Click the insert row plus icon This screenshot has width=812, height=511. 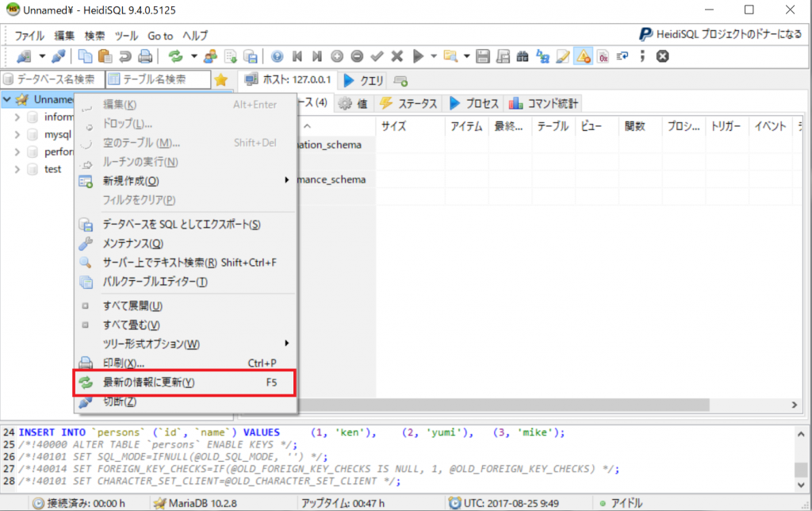337,56
